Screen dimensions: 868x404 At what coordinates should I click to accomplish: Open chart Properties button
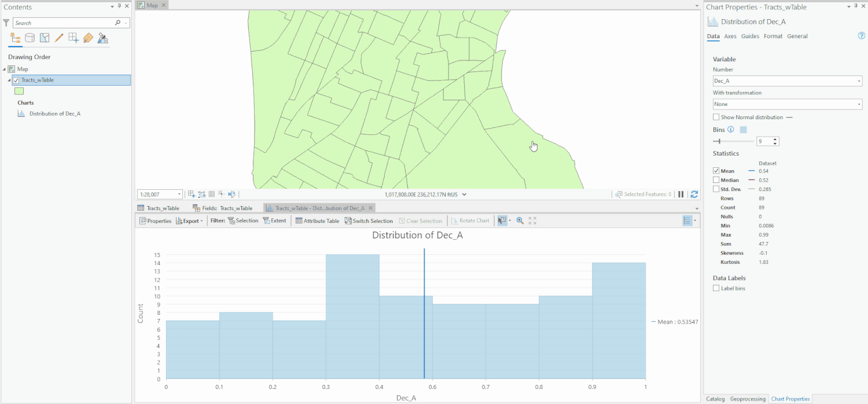coord(156,221)
